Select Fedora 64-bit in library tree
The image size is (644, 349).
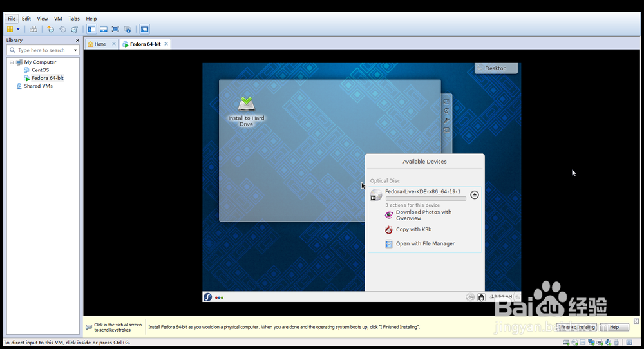coord(48,78)
